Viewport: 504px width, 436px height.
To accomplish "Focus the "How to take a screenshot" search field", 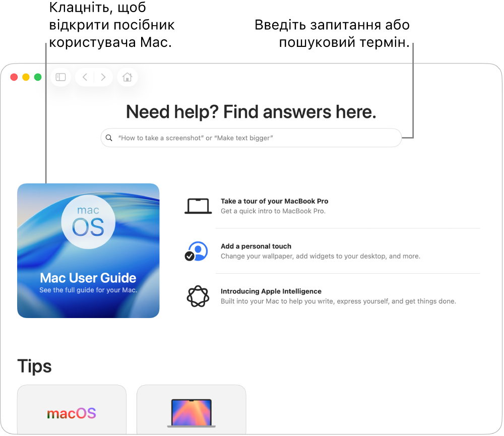I will point(251,138).
